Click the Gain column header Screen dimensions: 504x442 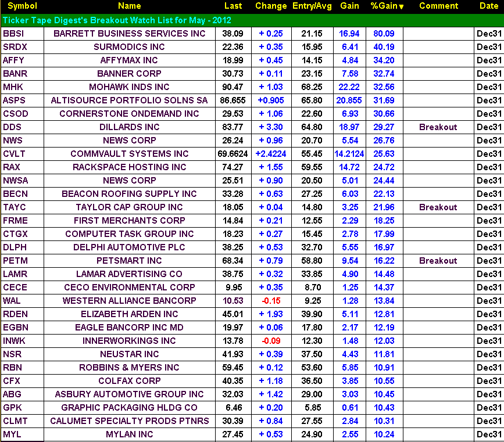click(x=349, y=6)
